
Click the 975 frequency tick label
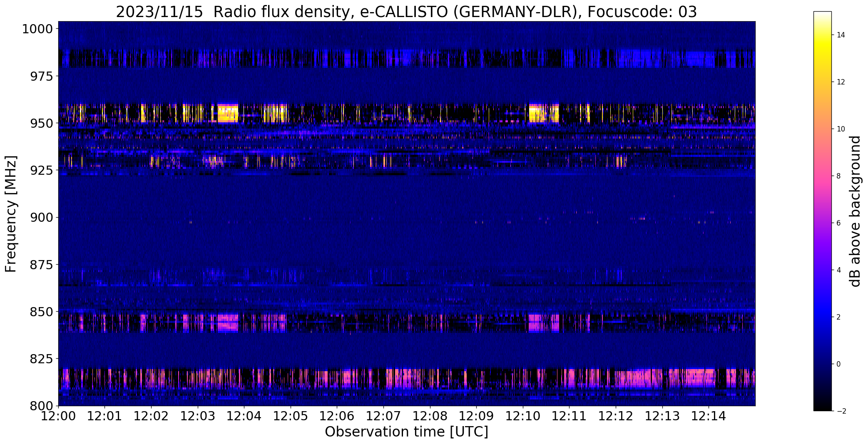coord(41,76)
